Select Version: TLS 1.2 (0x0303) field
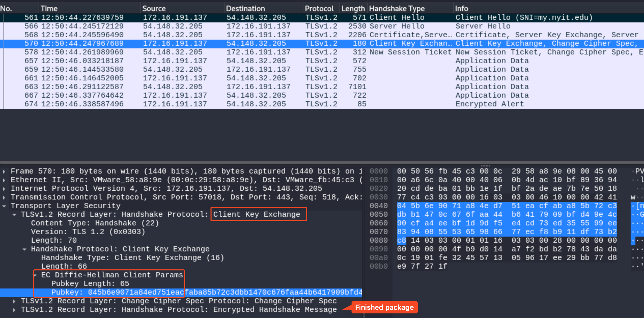The height and width of the screenshot is (318, 644). tap(88, 232)
